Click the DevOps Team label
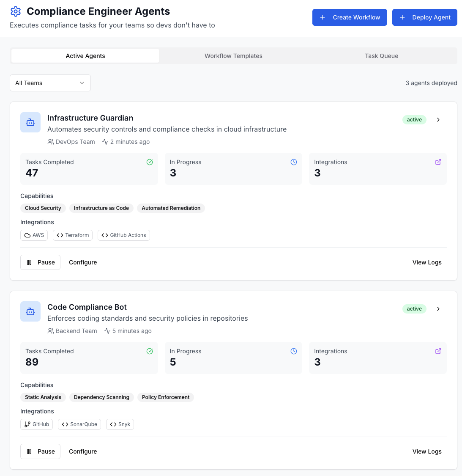This screenshot has width=462, height=476. (75, 142)
